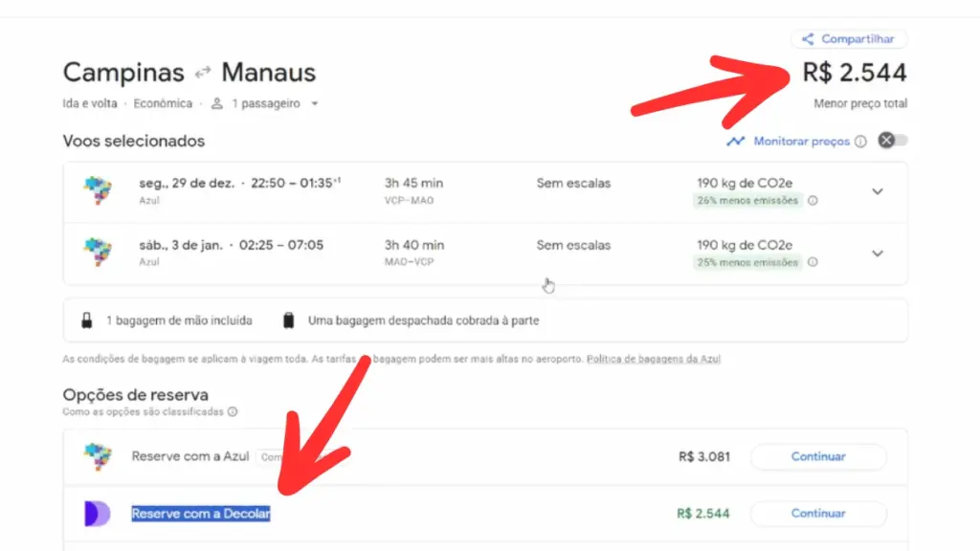
Task: Click info icon beside Como as opções são classificadas
Action: click(233, 411)
